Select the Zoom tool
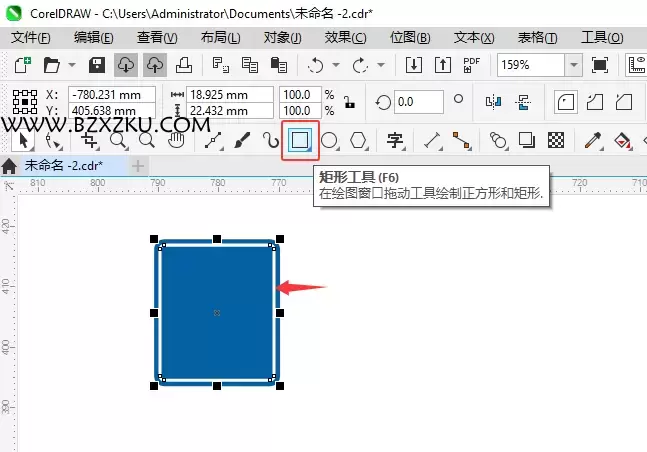 119,141
